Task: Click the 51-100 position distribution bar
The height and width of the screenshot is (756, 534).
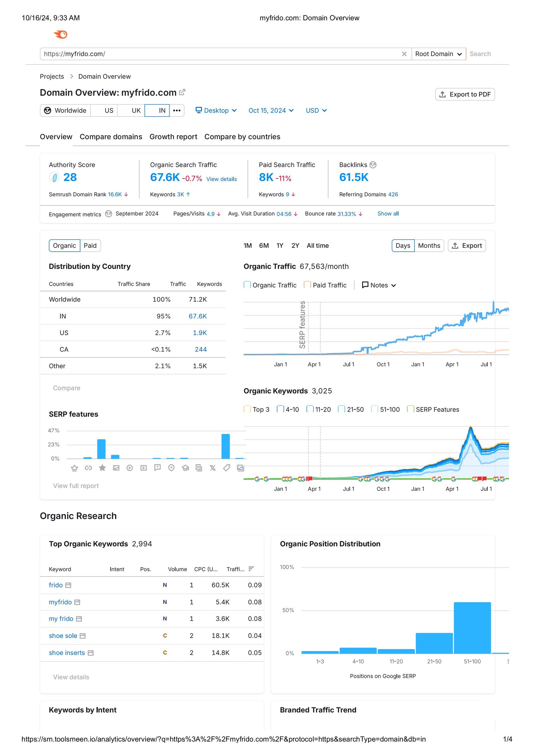Action: [x=472, y=627]
